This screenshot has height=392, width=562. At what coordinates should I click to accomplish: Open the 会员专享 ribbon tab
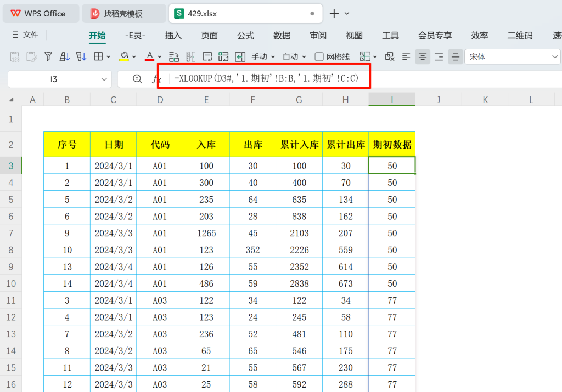[435, 36]
